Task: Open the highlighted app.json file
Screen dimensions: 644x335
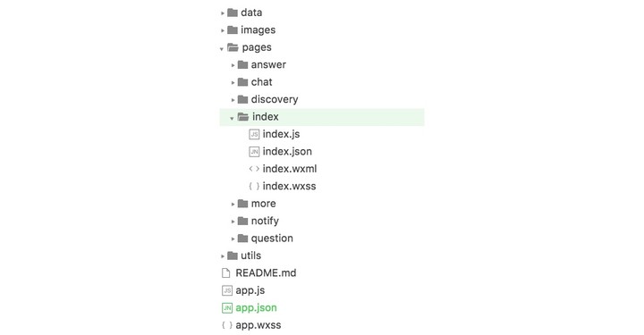Action: (257, 308)
